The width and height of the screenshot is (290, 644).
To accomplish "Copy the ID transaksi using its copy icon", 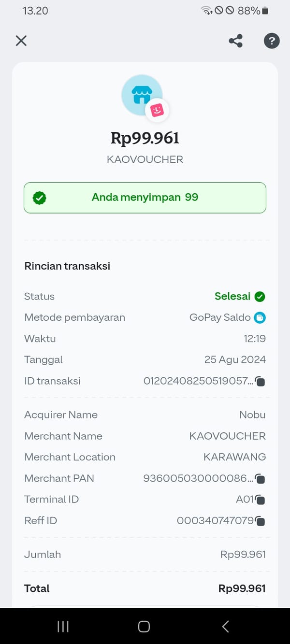I will point(260,381).
